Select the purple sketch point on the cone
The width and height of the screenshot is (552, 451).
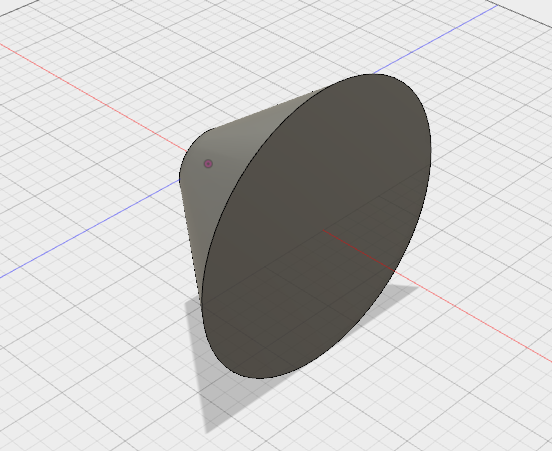[x=208, y=164]
